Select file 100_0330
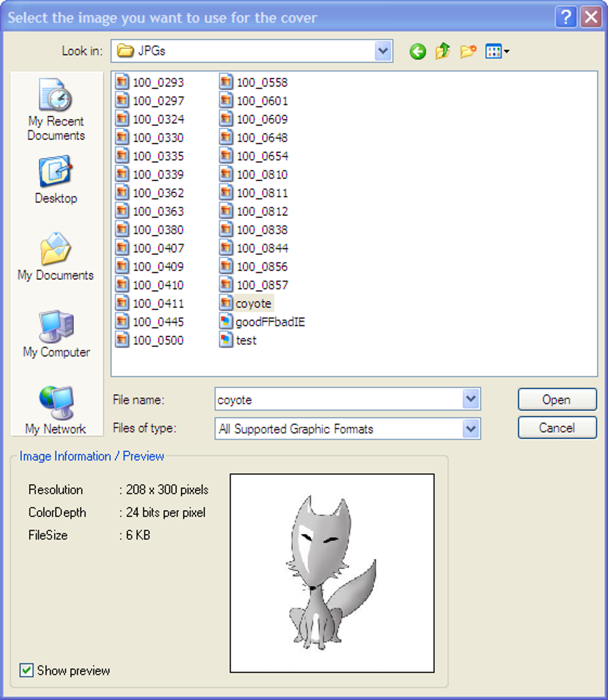The height and width of the screenshot is (700, 608). click(150, 138)
